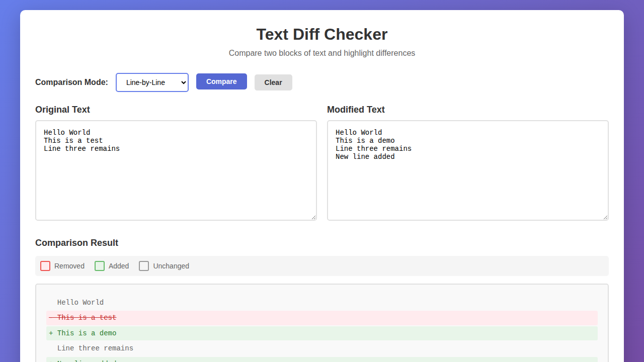Click the 'Text Diff Checker' title
Screen dimensions: 644x362
pyautogui.click(x=322, y=34)
